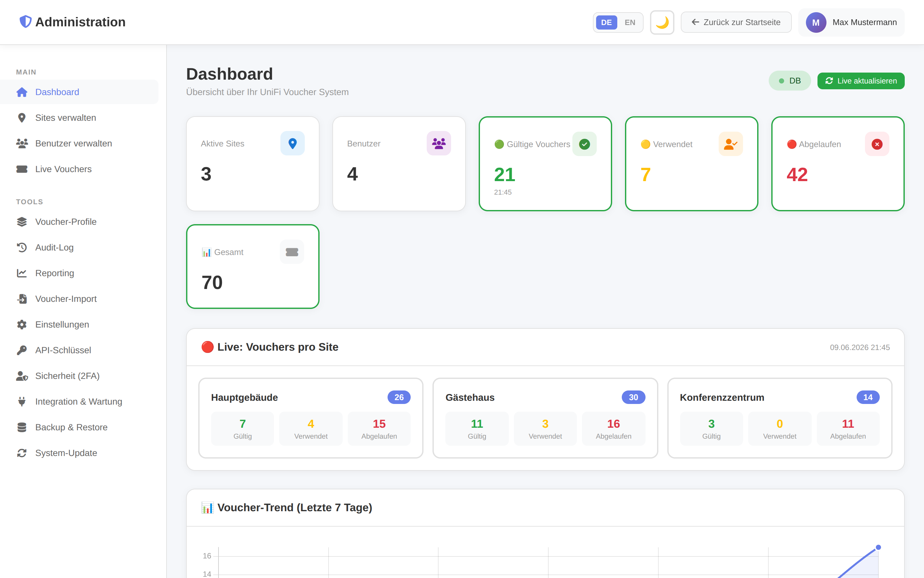Select the Gesamt total 70
Image resolution: width=924 pixels, height=578 pixels.
pos(212,283)
